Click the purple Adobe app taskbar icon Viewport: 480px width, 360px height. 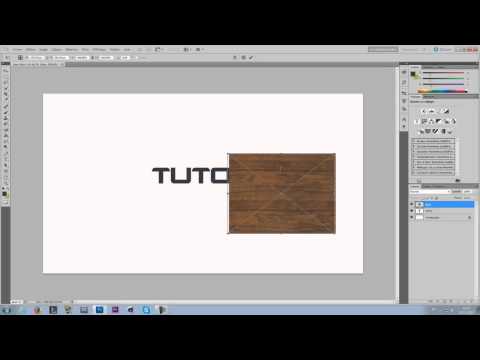[x=115, y=310]
